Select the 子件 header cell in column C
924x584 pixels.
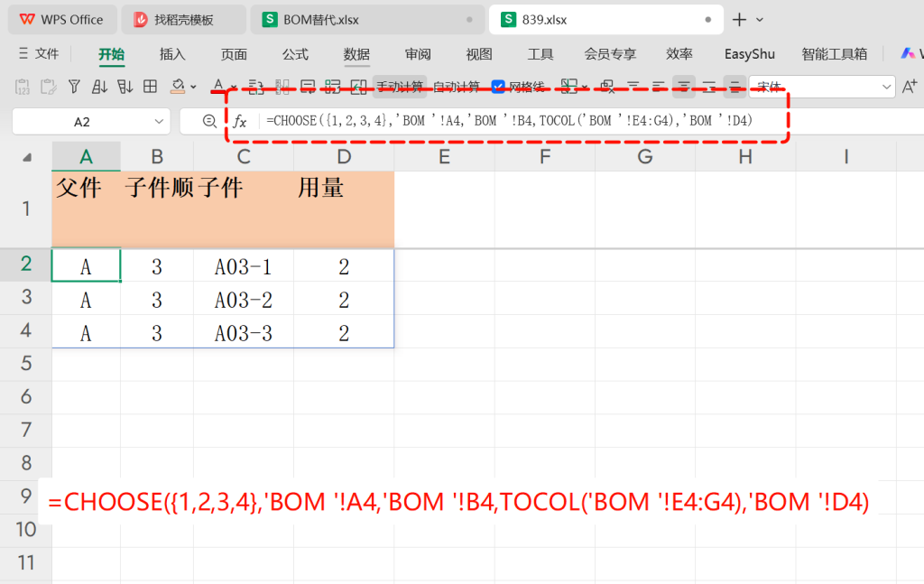tap(244, 209)
